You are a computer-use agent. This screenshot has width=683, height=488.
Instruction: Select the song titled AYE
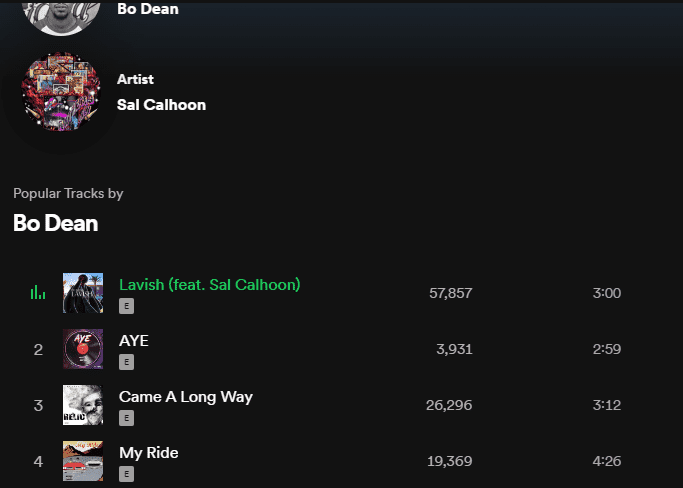pyautogui.click(x=134, y=340)
